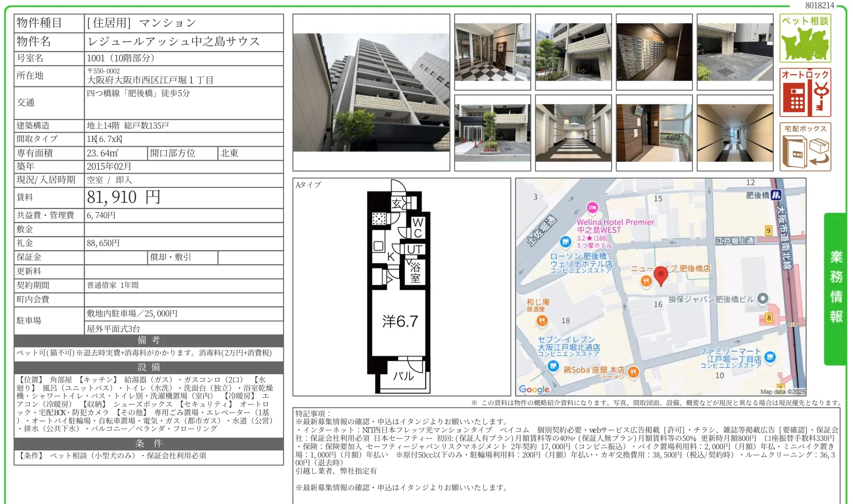View the thumbnail of balconies above garage entrance
The height and width of the screenshot is (504, 853).
[x=573, y=52]
